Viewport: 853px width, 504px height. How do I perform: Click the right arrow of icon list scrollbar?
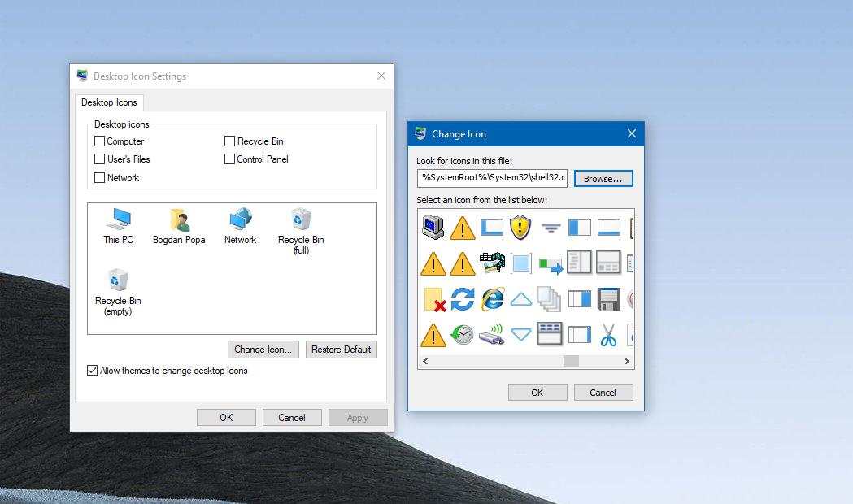click(x=626, y=362)
